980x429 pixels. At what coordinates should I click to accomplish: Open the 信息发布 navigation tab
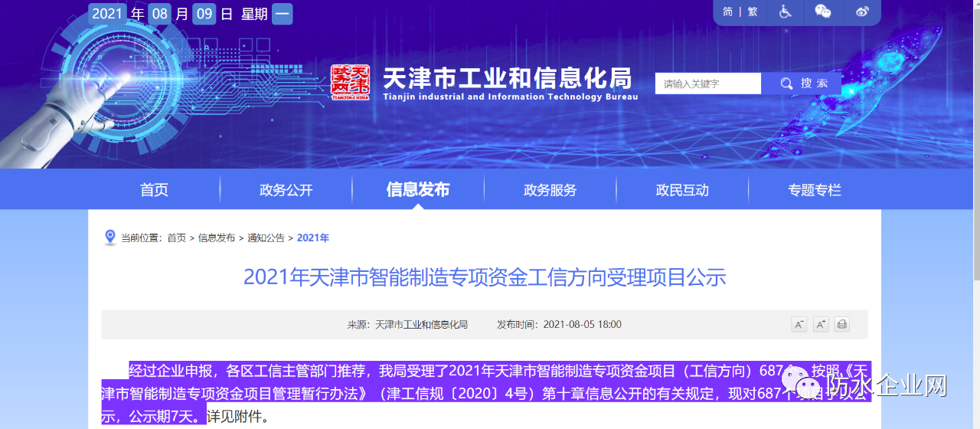pyautogui.click(x=418, y=190)
